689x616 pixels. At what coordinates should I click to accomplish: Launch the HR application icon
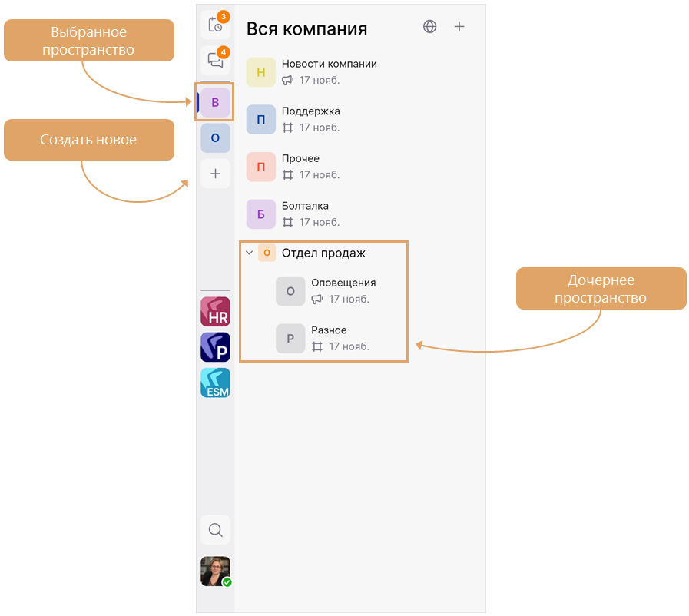(215, 312)
